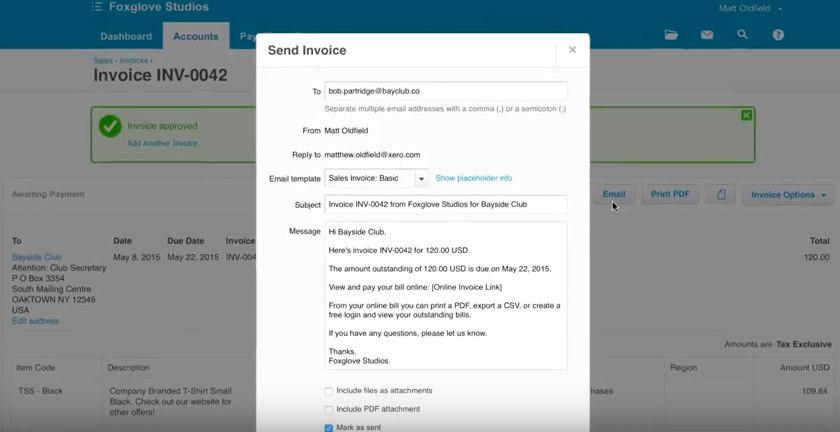Click the Subject input field
The height and width of the screenshot is (432, 840).
coord(446,204)
